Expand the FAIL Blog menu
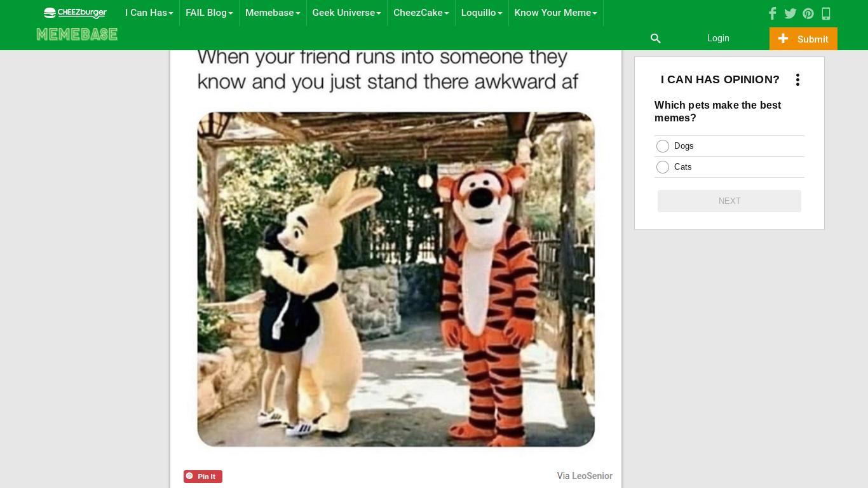868x488 pixels. [209, 13]
